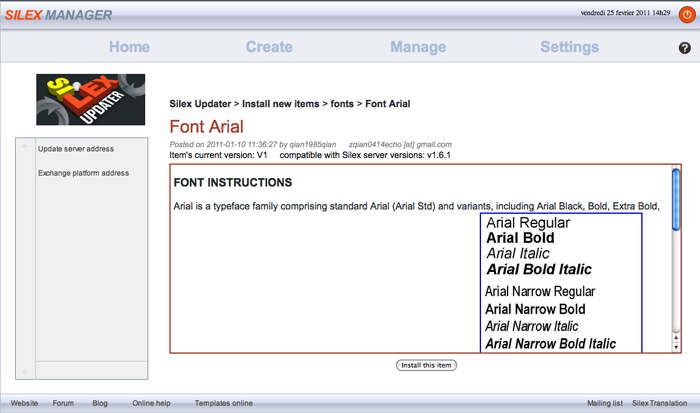
Task: Open the Website footer link
Action: tap(24, 403)
